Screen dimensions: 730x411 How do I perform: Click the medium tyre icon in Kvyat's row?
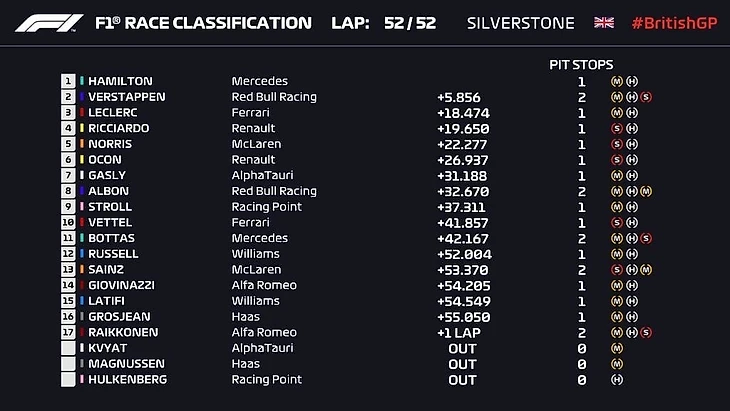[x=617, y=348]
